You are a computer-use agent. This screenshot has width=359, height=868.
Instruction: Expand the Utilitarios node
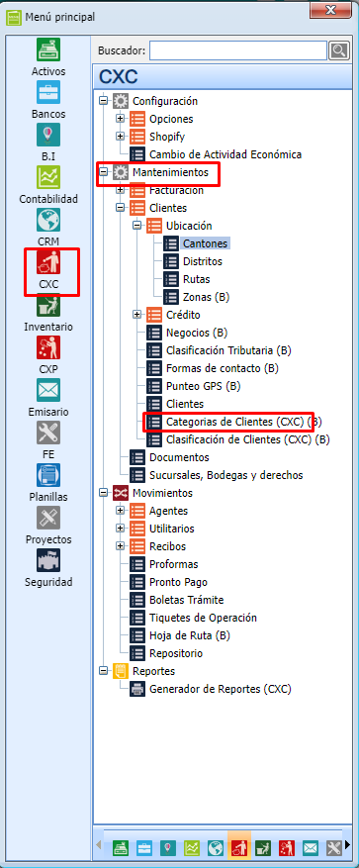pyautogui.click(x=120, y=529)
